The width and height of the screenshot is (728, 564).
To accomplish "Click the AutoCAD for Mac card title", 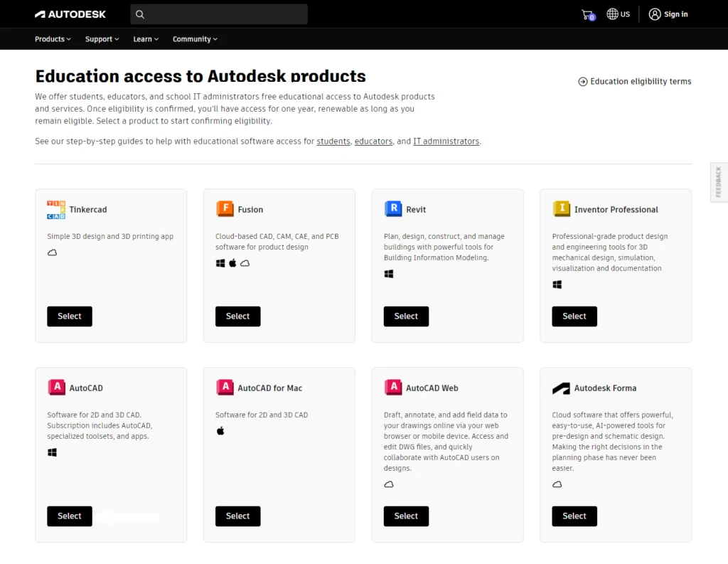I will coord(269,388).
